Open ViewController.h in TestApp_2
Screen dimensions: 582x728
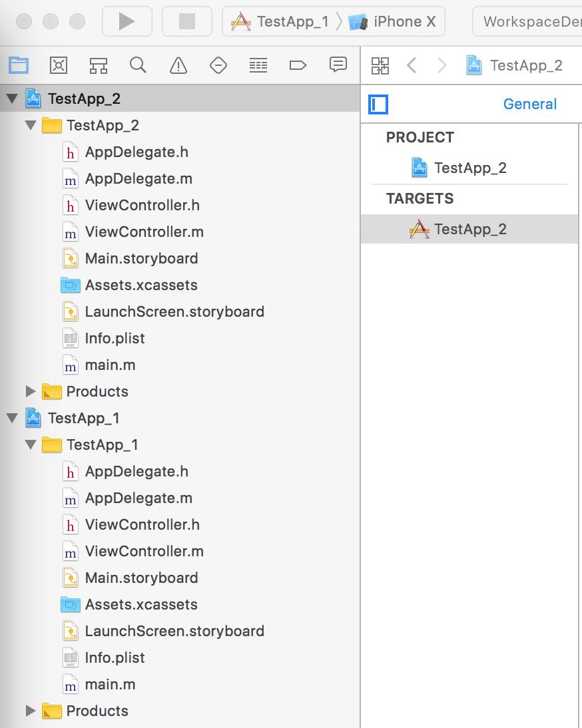click(180, 205)
